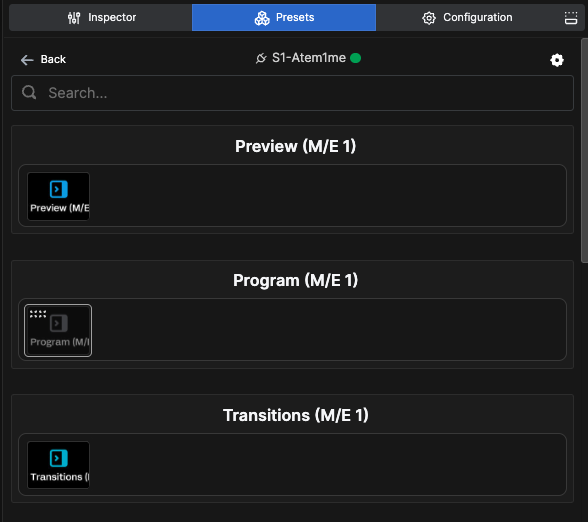This screenshot has width=588, height=522.
Task: Select the Presets tab
Action: (284, 18)
